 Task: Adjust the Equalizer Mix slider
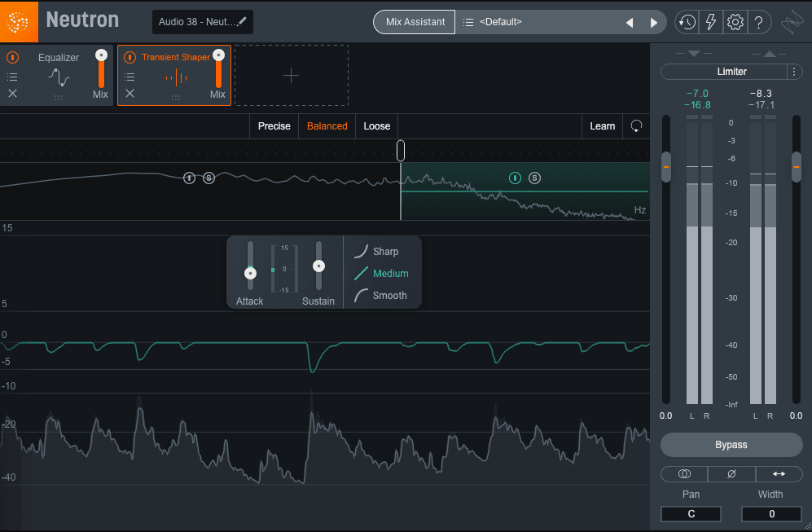pyautogui.click(x=102, y=55)
